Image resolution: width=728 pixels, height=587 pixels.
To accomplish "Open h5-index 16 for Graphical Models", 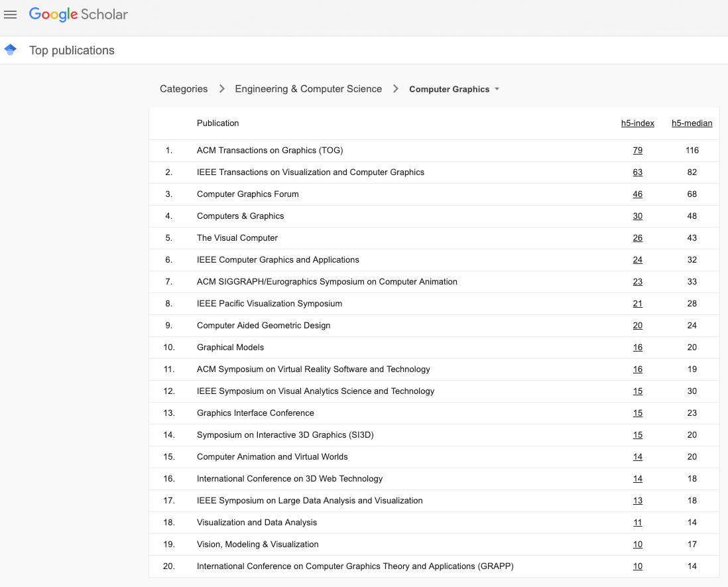I will point(637,348).
